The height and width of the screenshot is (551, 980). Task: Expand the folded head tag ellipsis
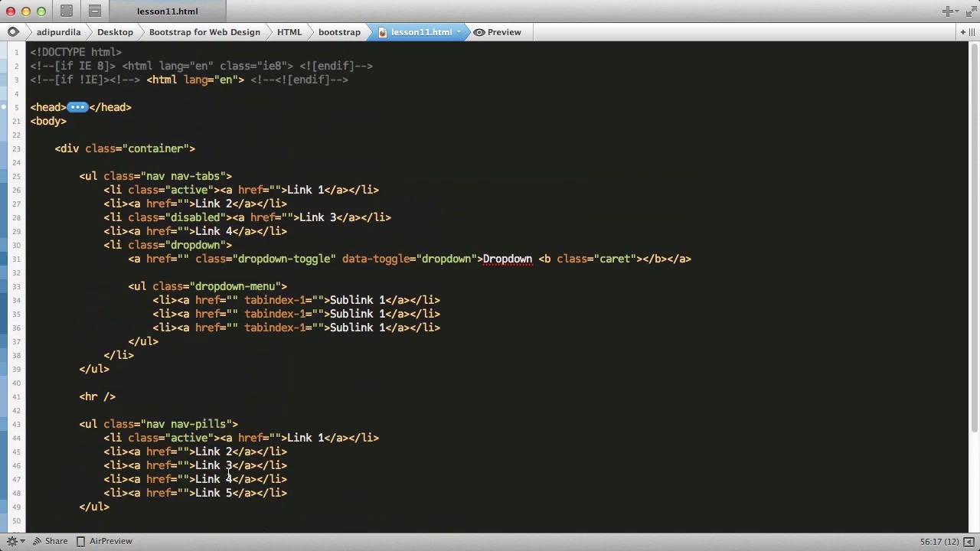tap(77, 107)
